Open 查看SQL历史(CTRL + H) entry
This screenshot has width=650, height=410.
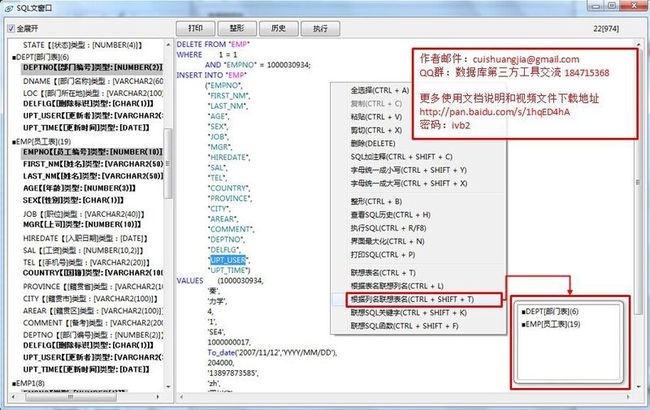pyautogui.click(x=390, y=215)
